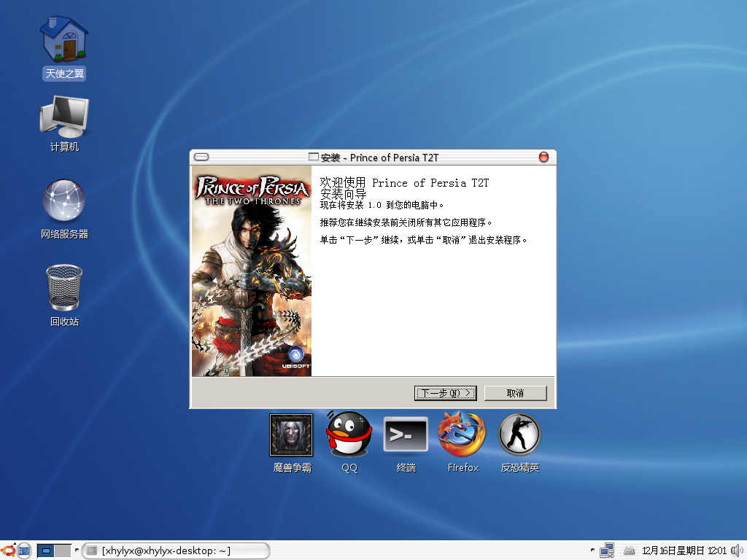747x560 pixels.
Task: Select the xhylyx@xhylyx-desktop terminal taskbar button
Action: 176,551
